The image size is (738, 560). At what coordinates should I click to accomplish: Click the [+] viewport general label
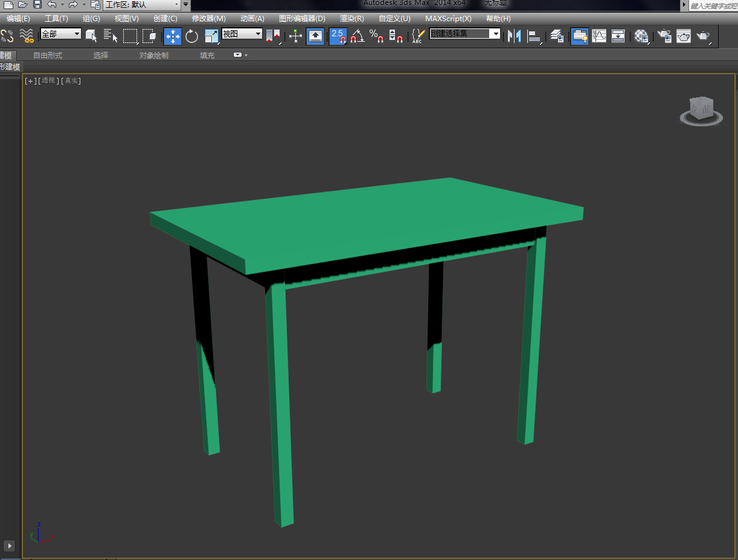pos(30,80)
